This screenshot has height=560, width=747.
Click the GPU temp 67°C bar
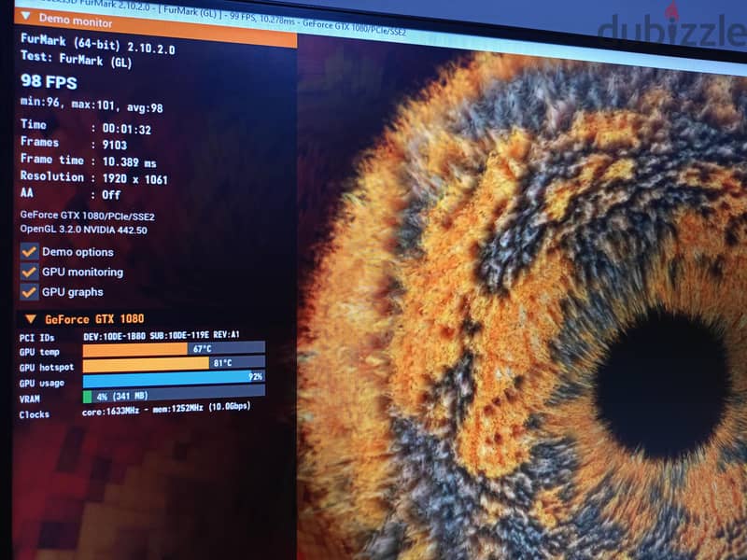174,349
